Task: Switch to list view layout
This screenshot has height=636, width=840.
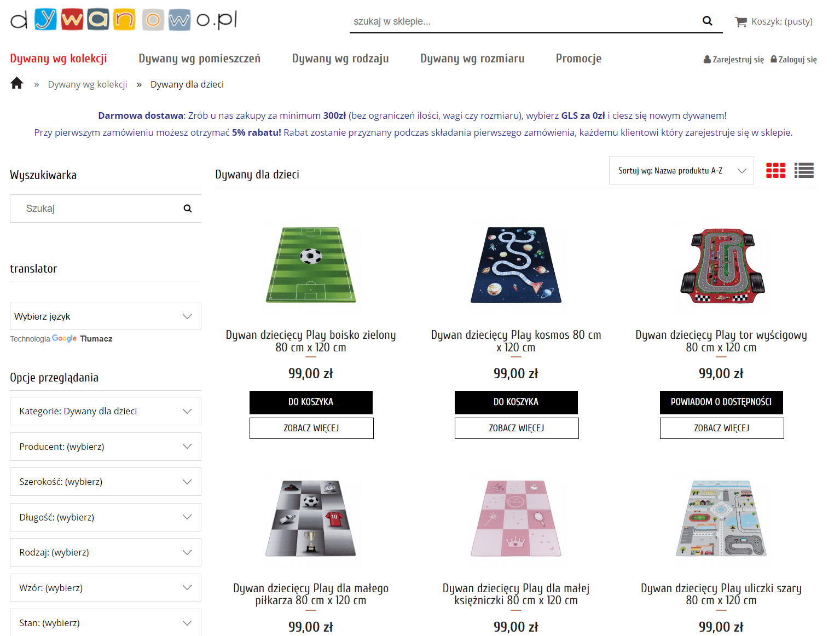Action: (804, 171)
